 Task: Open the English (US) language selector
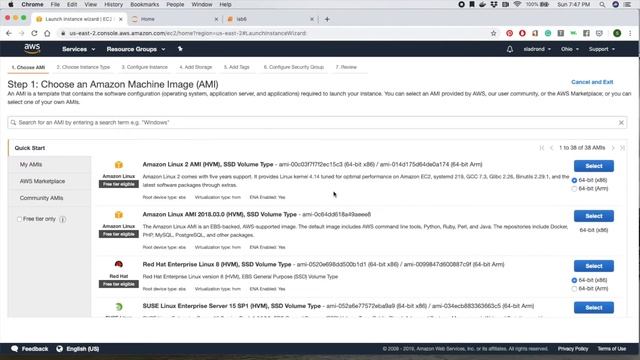pyautogui.click(x=78, y=349)
